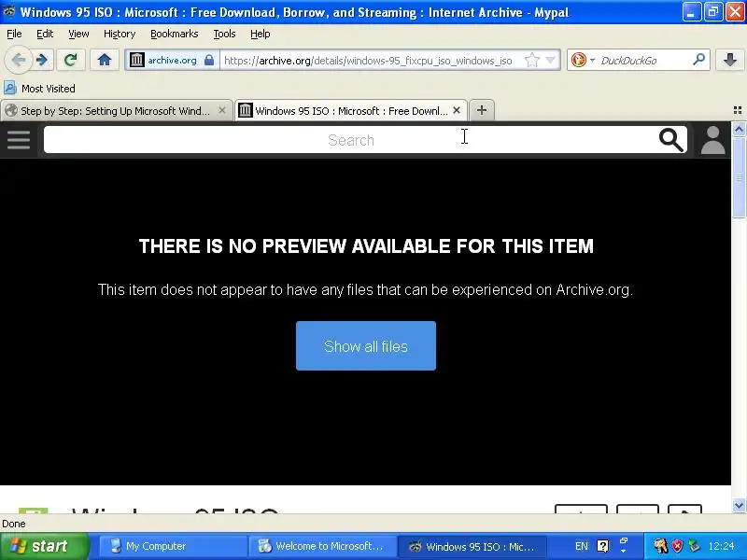Click into the archive.org Search field

point(351,139)
